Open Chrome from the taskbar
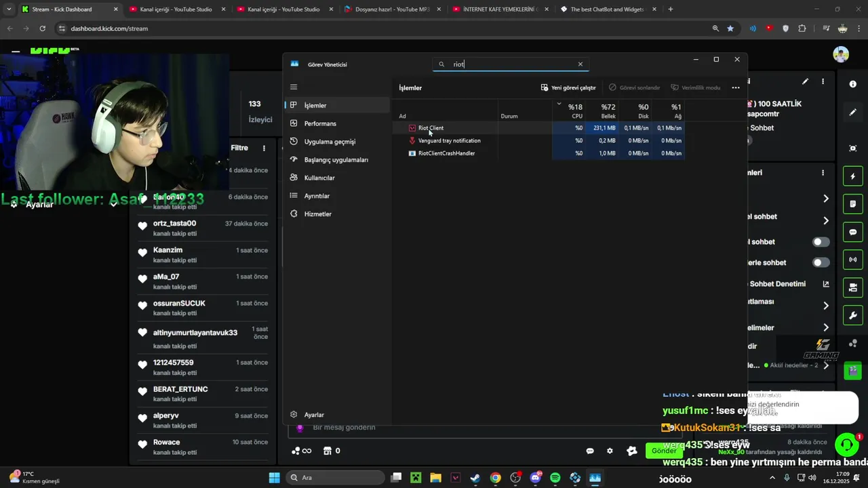Screen dimensions: 868x488 click(x=496, y=478)
